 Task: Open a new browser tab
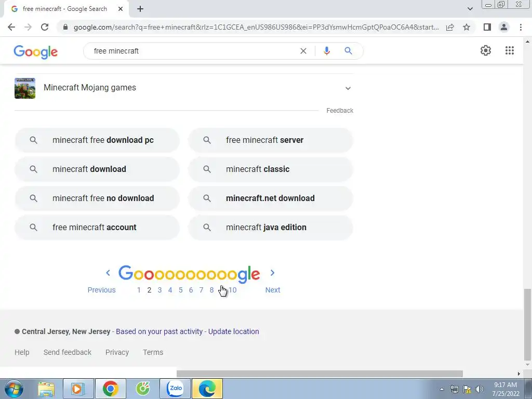tap(140, 9)
